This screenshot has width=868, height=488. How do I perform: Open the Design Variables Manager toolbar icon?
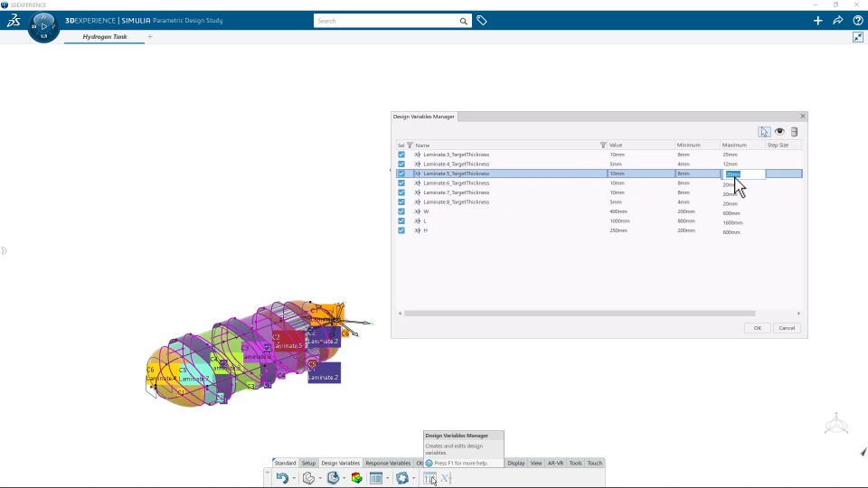click(x=429, y=479)
